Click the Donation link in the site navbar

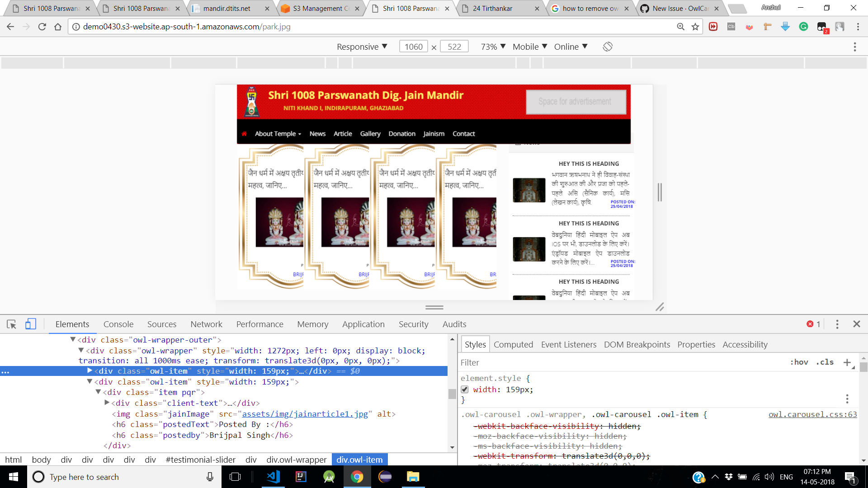[x=402, y=133]
